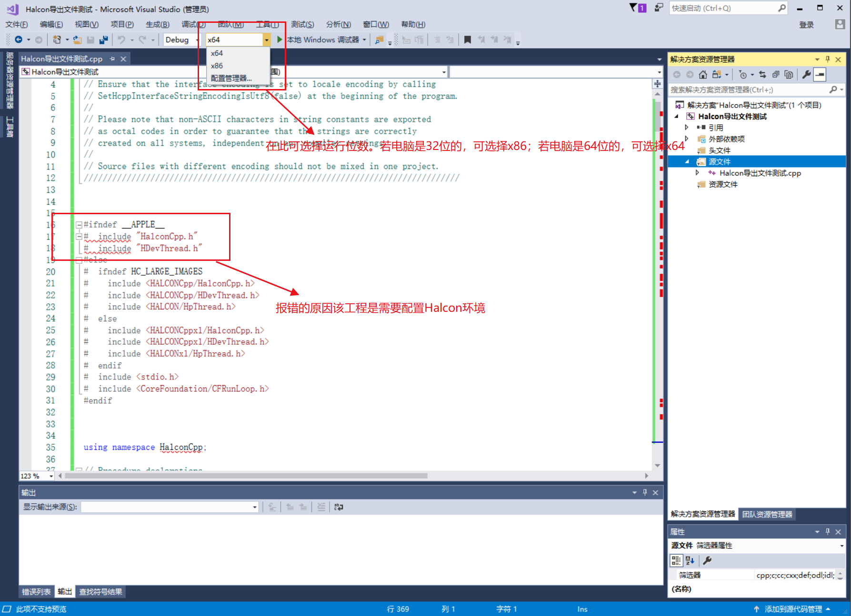Select x64 from the platform dropdown list
This screenshot has width=851, height=616.
[x=217, y=53]
